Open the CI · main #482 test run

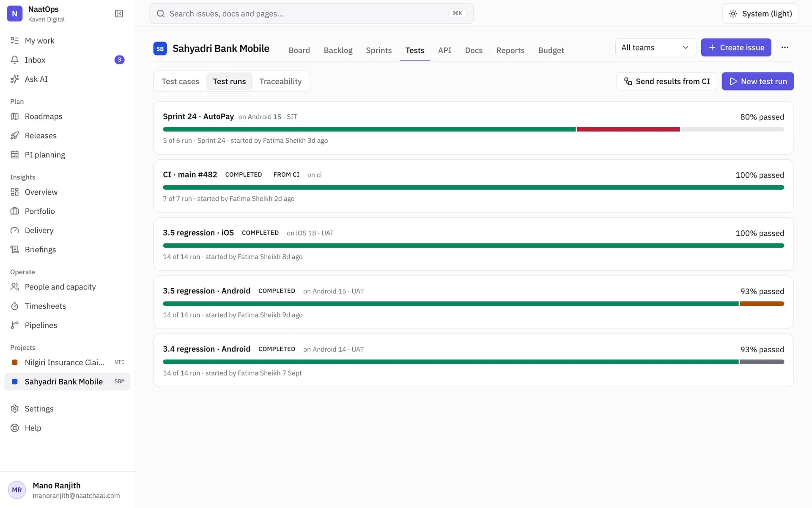pyautogui.click(x=473, y=186)
